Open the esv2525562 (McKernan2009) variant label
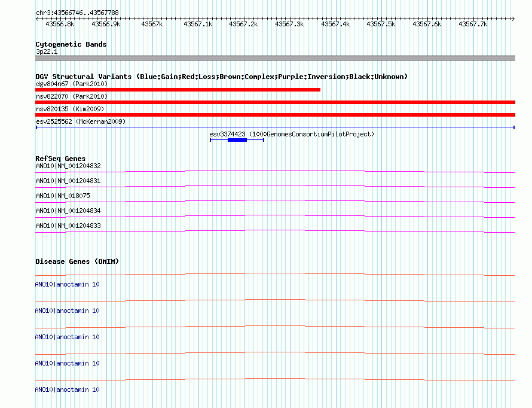 click(81, 121)
